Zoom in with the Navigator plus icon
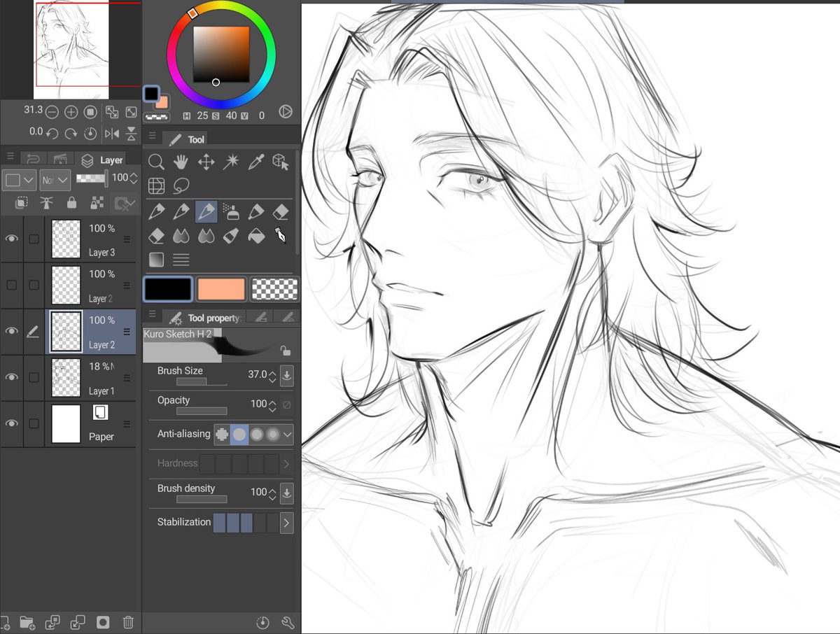Screen dimensions: 840x634 click(x=71, y=112)
